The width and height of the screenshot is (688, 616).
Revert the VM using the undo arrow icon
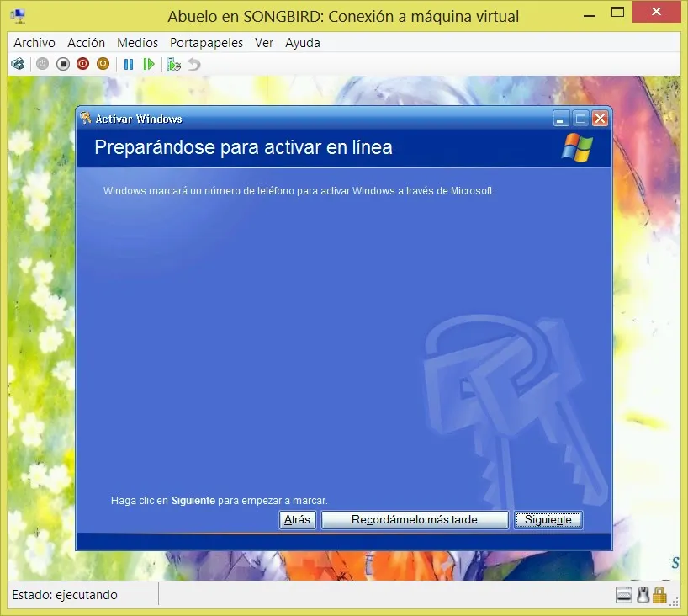193,63
